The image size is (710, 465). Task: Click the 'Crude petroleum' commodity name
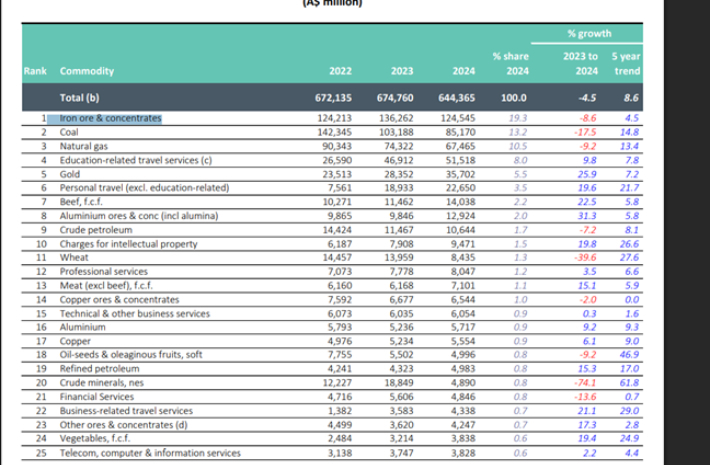pyautogui.click(x=96, y=230)
